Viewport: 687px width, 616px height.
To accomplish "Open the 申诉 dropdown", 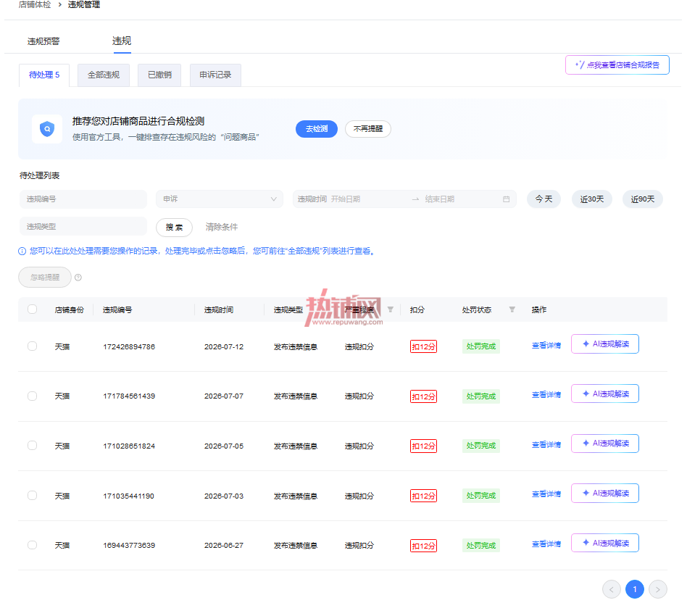I will [x=220, y=199].
